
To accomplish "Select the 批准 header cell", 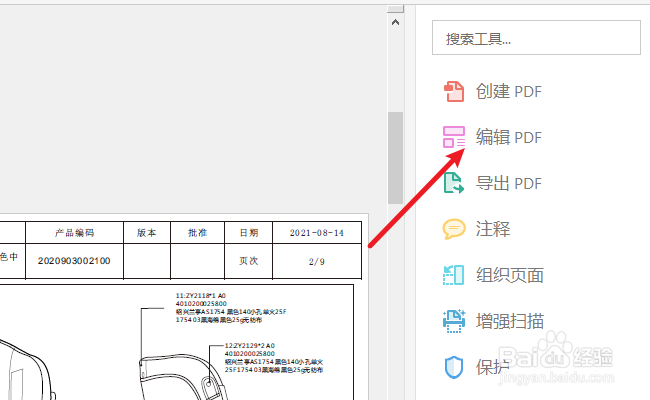I will tap(197, 233).
